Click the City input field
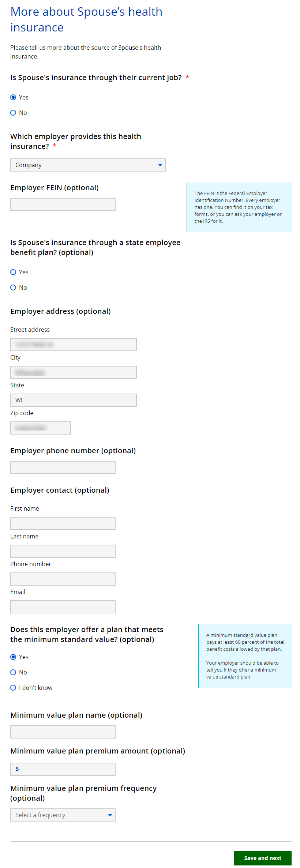Image resolution: width=300 pixels, height=868 pixels. [x=74, y=372]
